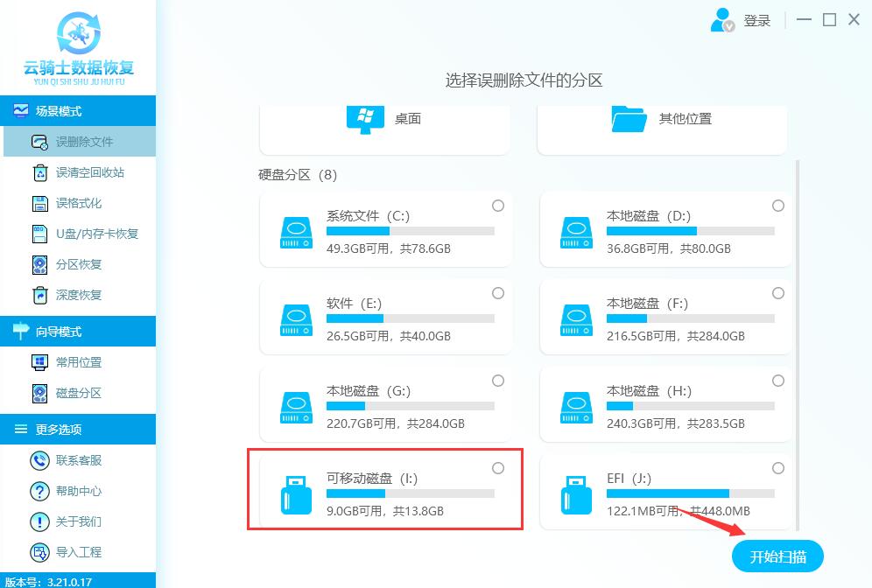This screenshot has width=872, height=588.
Task: Select the 本地磁盘 (G:) radio button
Action: 498,381
